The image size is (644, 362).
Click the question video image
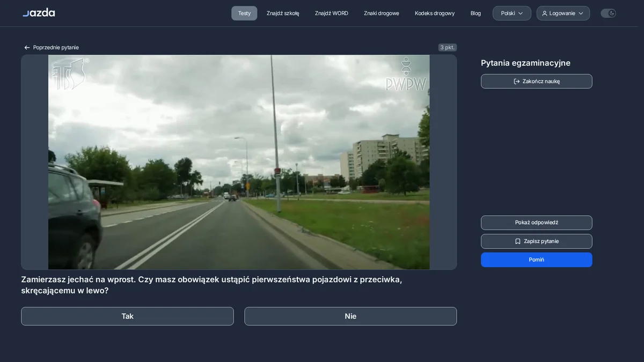239,162
